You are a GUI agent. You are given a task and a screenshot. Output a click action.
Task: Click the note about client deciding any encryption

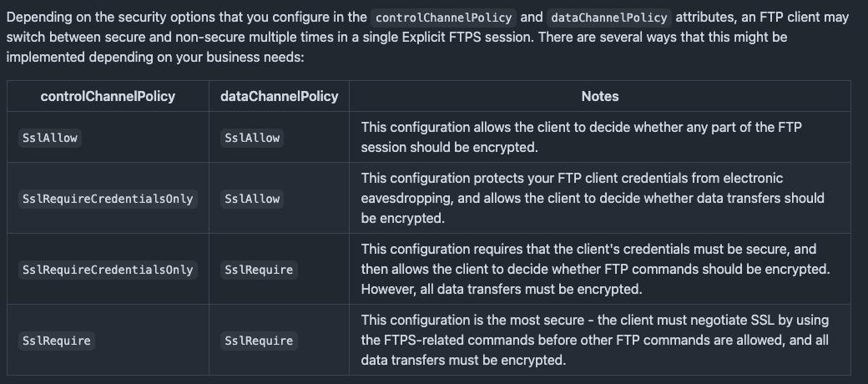[x=581, y=137]
